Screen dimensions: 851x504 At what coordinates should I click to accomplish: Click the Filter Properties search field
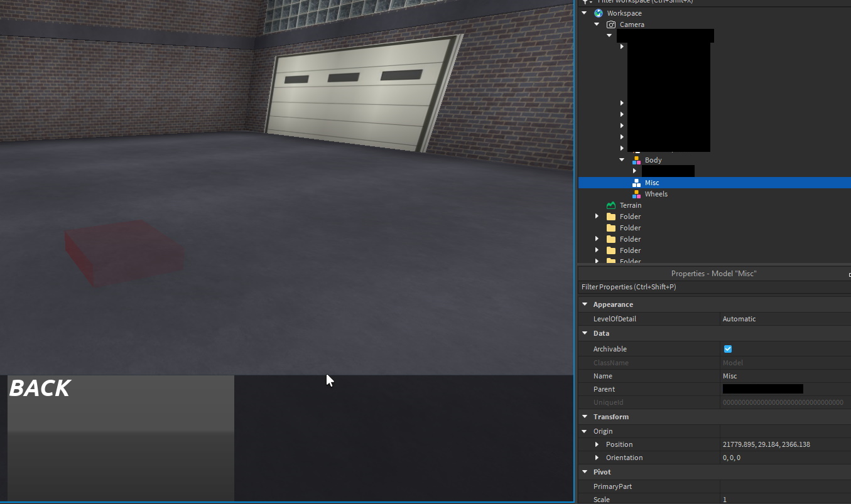[714, 287]
